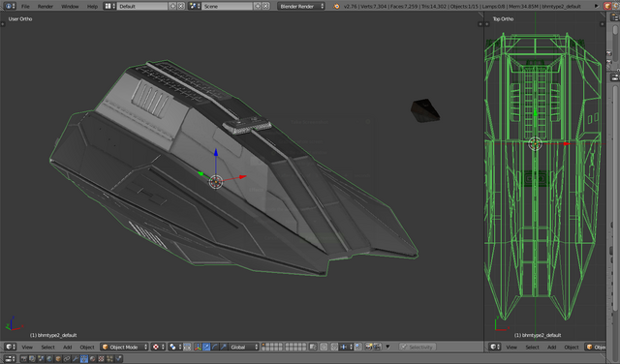The image size is (620, 364).
Task: Click the snap target icon
Action: [x=358, y=347]
